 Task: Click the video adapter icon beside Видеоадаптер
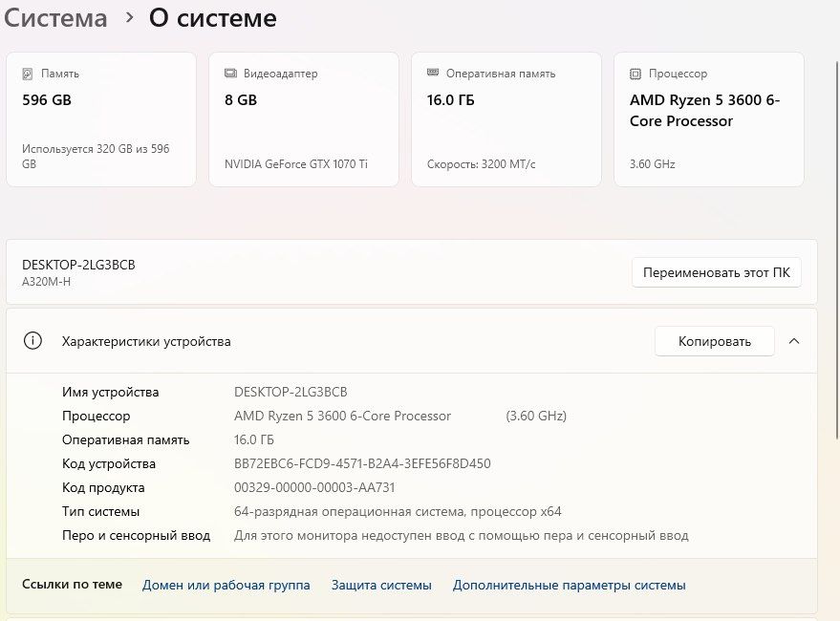pos(230,74)
